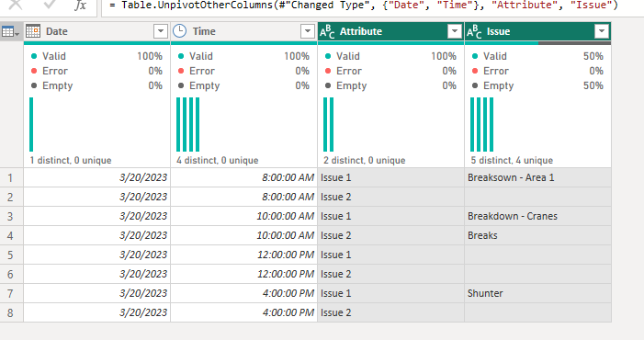Click the Attribute cell 'Issue 1' in row 3

tap(391, 216)
